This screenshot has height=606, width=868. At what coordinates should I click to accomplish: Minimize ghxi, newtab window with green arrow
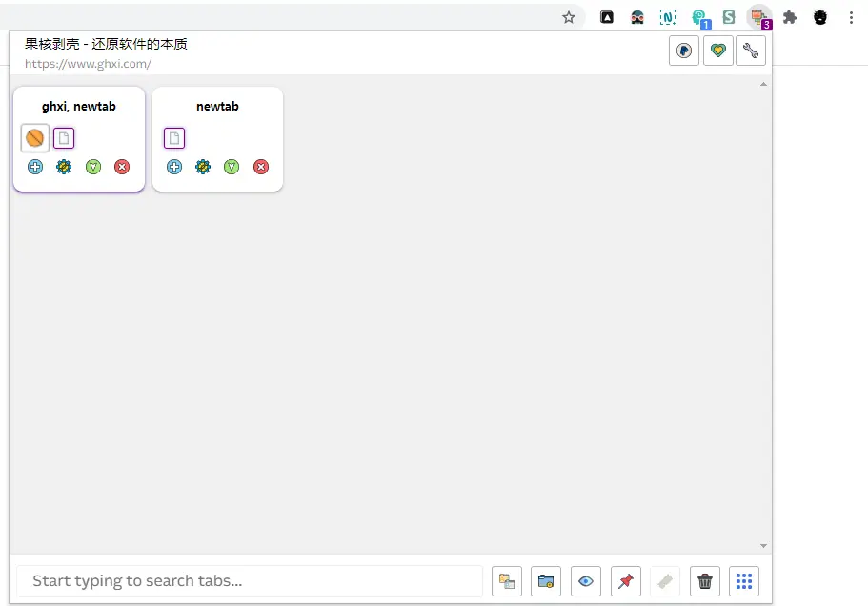click(93, 167)
